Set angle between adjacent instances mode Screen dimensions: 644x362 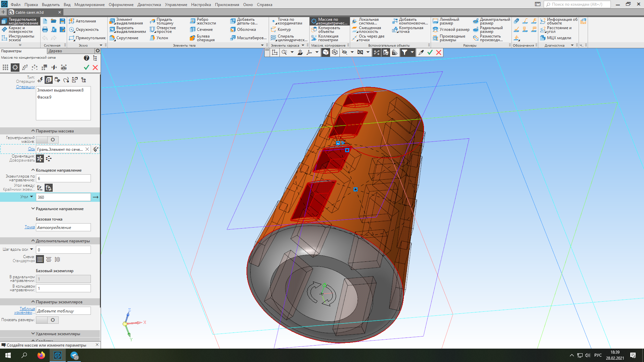(x=40, y=188)
